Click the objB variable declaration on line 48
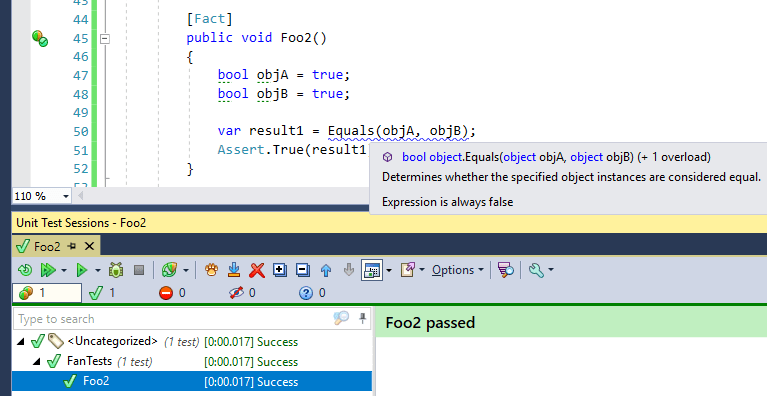 pos(272,93)
